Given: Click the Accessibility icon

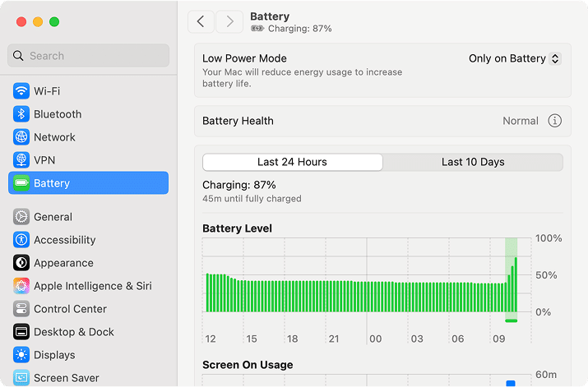Looking at the screenshot, I should 21,240.
